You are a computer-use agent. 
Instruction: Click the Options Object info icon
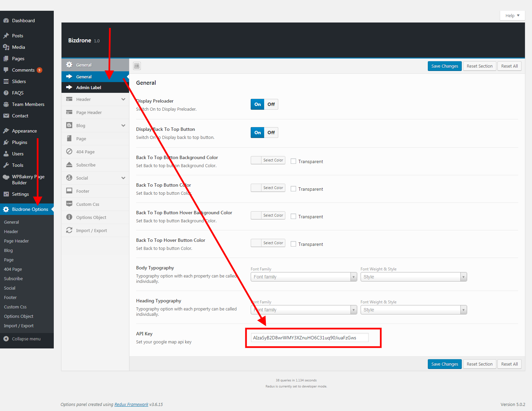coord(69,217)
